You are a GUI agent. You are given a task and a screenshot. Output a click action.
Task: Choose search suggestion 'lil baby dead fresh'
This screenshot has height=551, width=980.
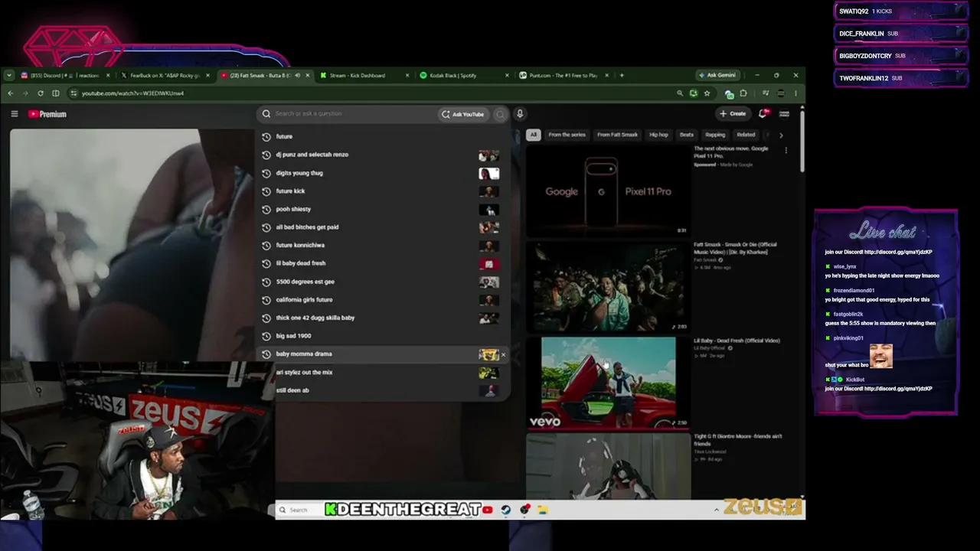[383, 263]
